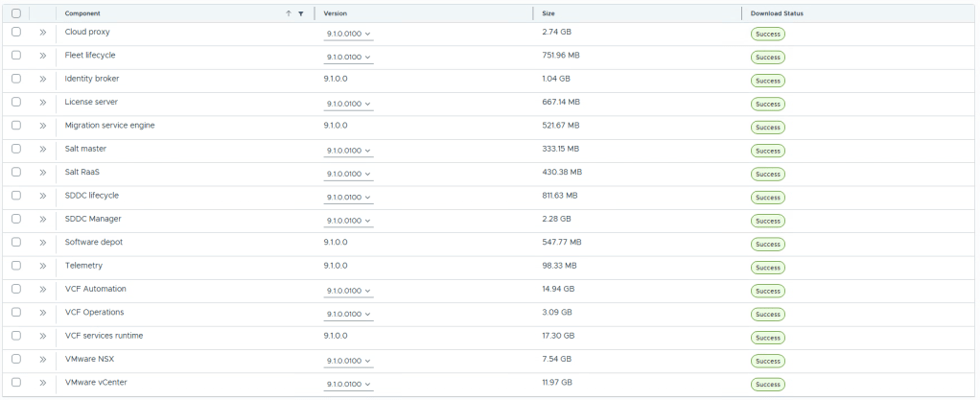Open the VCF Operations version dropdown
This screenshot has width=980, height=400.
point(349,314)
